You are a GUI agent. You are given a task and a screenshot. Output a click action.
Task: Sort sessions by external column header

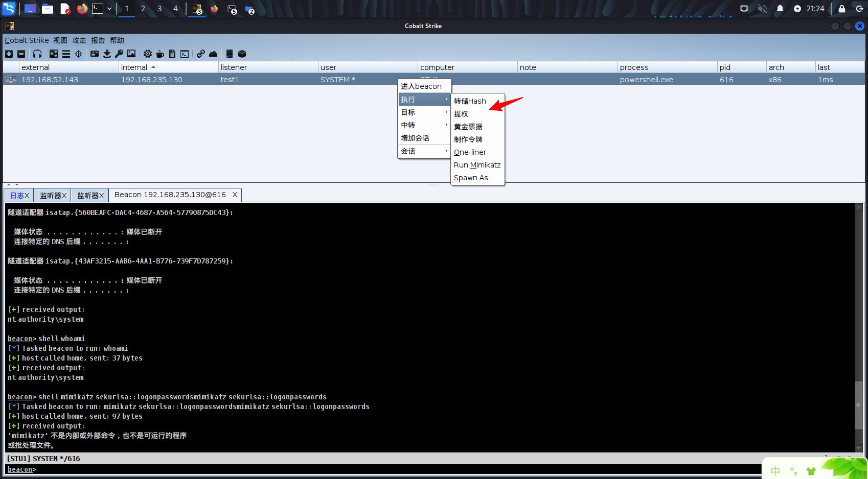click(69, 67)
